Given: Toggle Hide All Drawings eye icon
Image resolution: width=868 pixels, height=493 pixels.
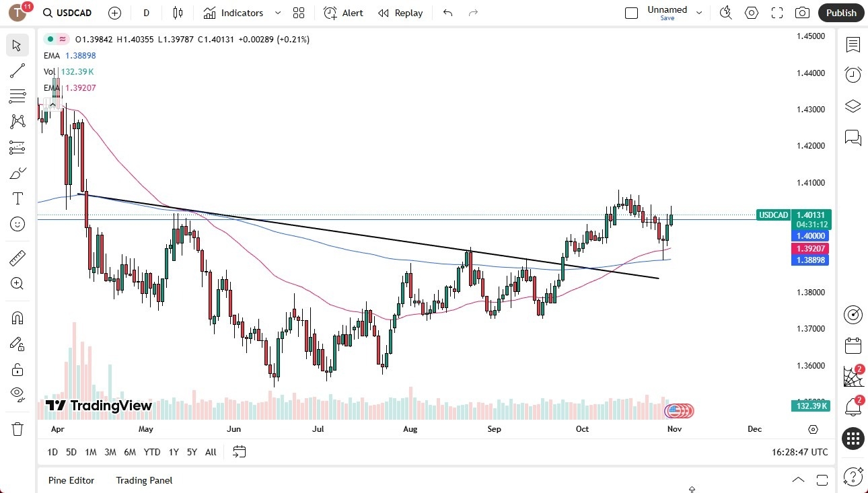Looking at the screenshot, I should point(17,393).
